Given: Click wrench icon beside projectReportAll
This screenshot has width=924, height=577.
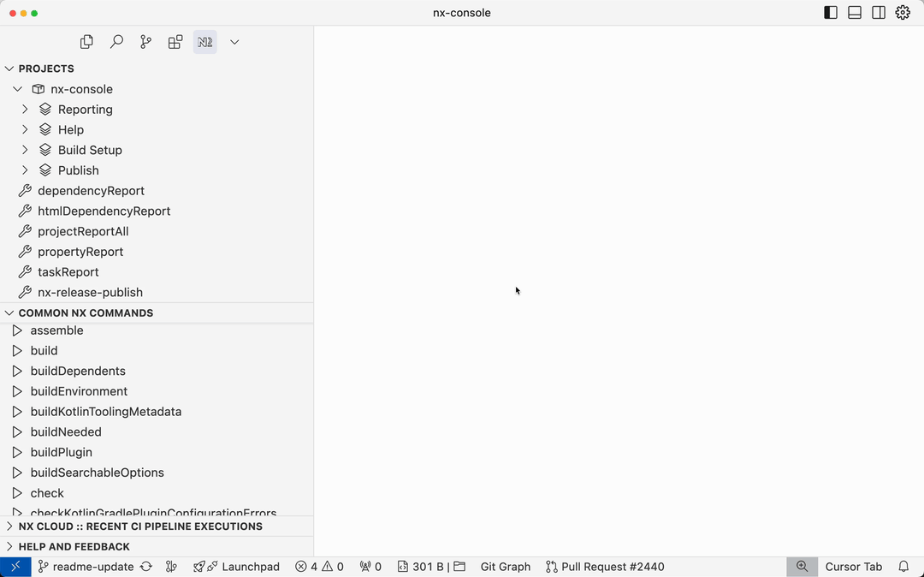Looking at the screenshot, I should tap(25, 231).
